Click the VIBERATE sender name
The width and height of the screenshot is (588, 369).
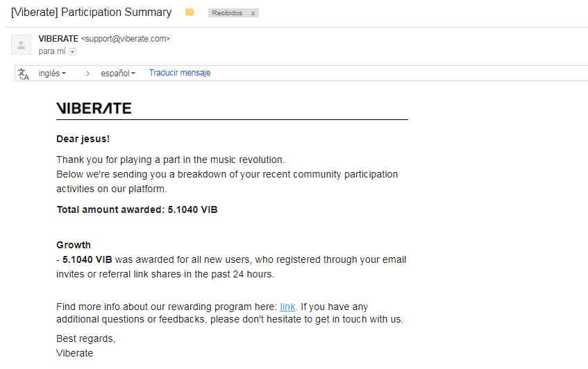point(58,39)
